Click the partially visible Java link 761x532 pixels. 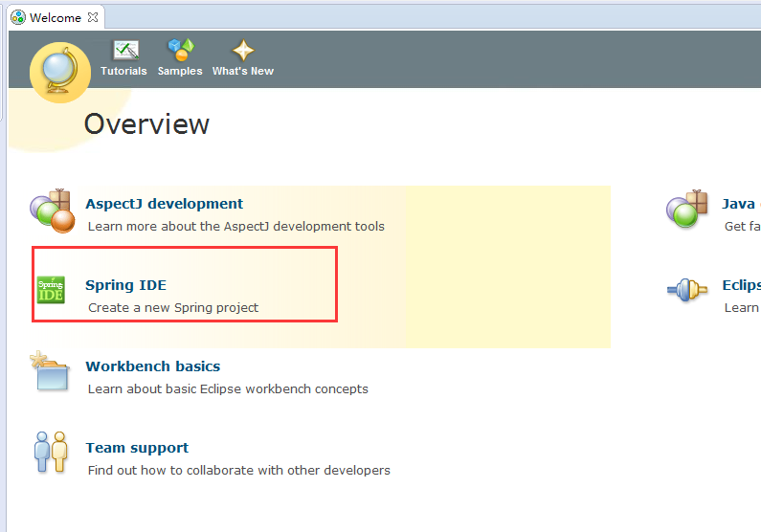coord(741,204)
